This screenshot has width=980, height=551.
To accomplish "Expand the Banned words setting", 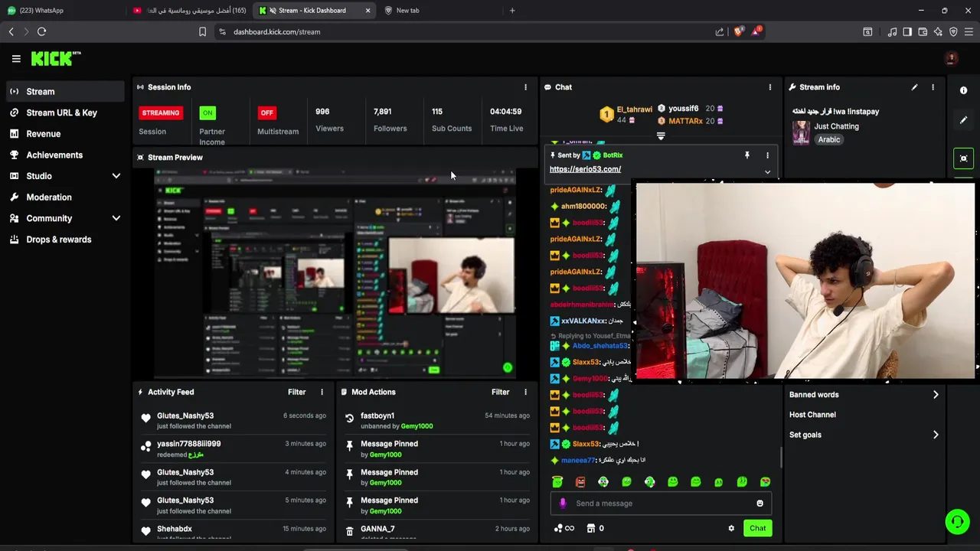I will tap(864, 395).
